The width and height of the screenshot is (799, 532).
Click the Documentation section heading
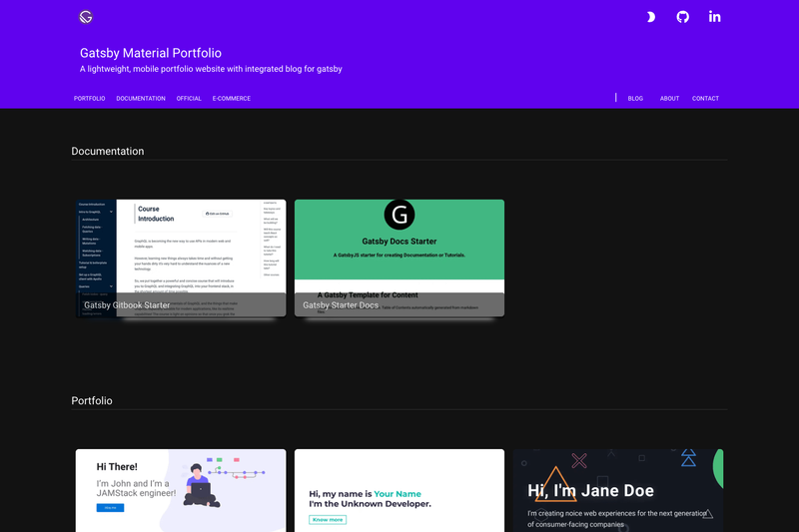[x=108, y=151]
